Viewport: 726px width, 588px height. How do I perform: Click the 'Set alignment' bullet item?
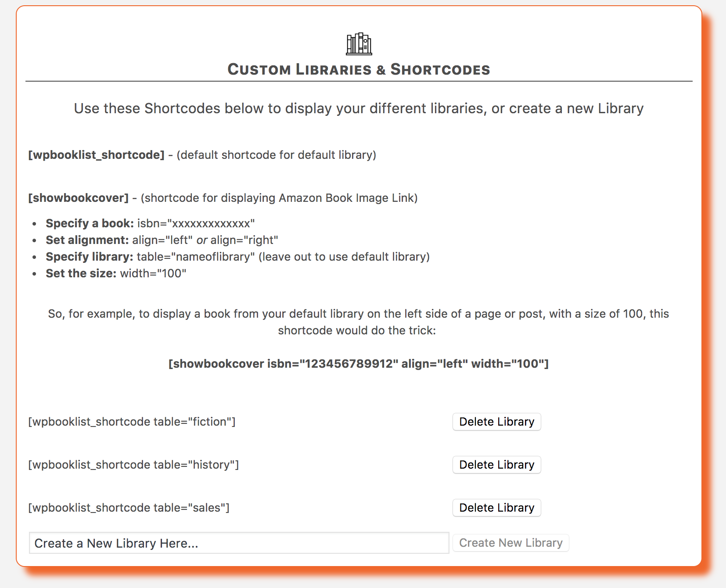click(162, 240)
